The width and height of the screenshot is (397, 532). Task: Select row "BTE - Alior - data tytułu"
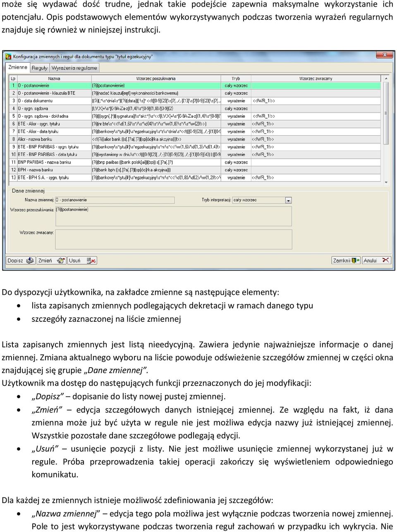[x=194, y=131]
